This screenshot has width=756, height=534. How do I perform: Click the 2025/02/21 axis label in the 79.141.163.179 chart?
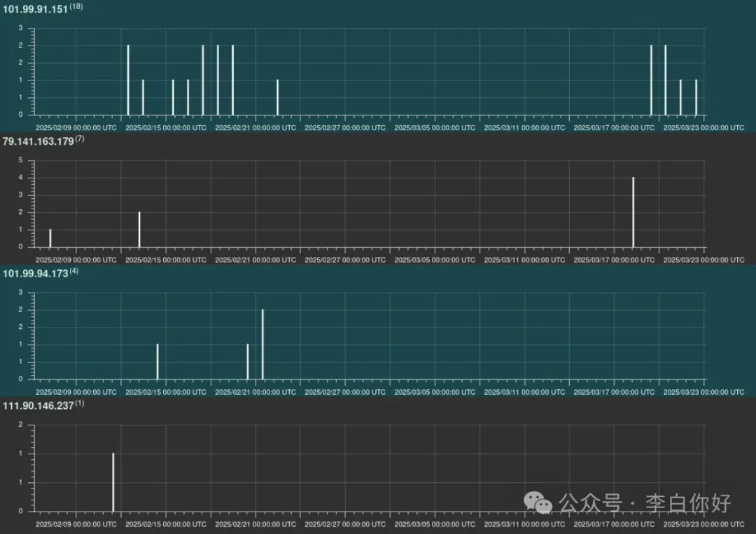click(255, 260)
